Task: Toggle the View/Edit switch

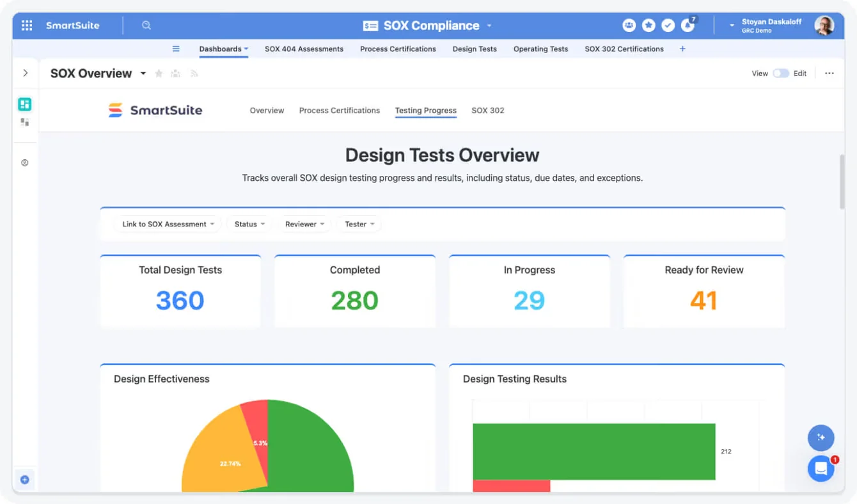Action: pyautogui.click(x=781, y=74)
